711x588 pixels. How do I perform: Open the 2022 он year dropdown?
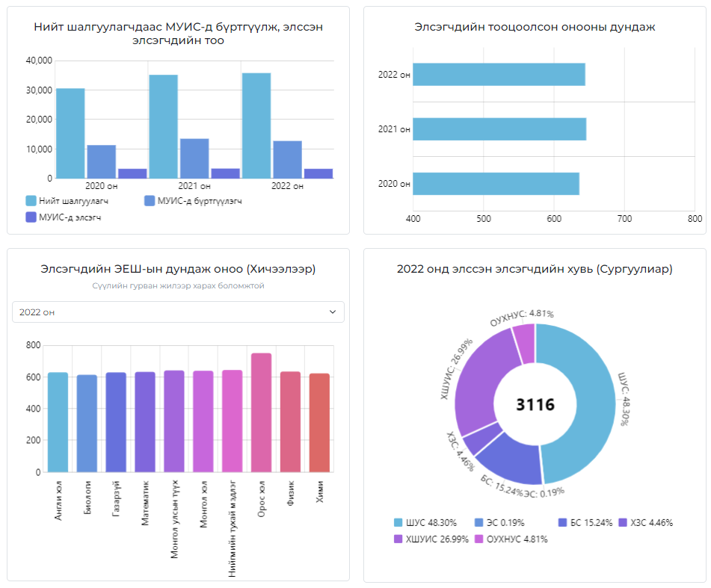178,312
